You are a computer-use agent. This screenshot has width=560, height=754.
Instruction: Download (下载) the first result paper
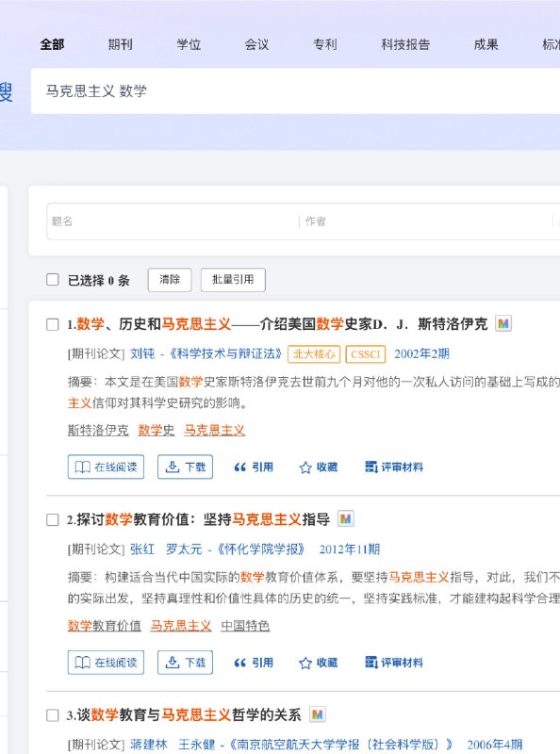(x=185, y=467)
